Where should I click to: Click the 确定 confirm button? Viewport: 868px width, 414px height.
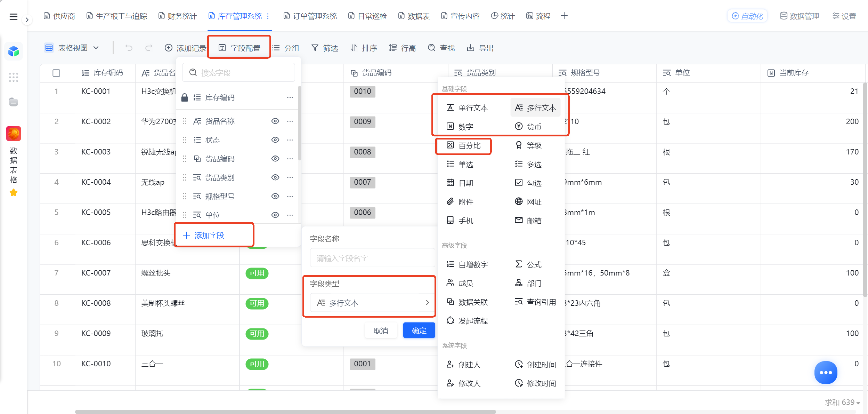419,331
